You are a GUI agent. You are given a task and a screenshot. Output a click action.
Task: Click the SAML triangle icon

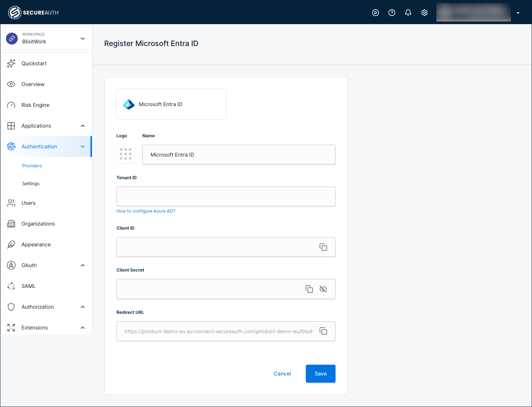tap(11, 286)
